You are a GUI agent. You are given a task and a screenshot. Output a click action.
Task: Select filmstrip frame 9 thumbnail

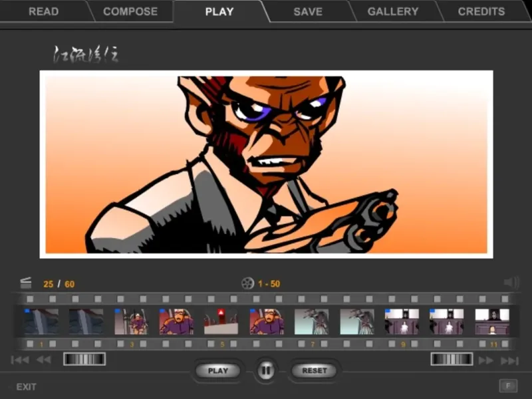coord(402,322)
